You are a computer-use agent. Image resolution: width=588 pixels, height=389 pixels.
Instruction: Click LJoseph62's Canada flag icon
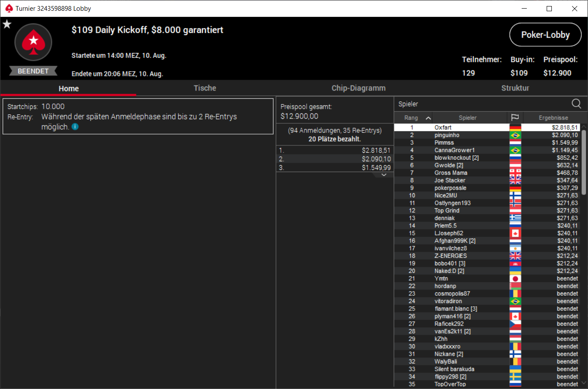click(x=515, y=233)
